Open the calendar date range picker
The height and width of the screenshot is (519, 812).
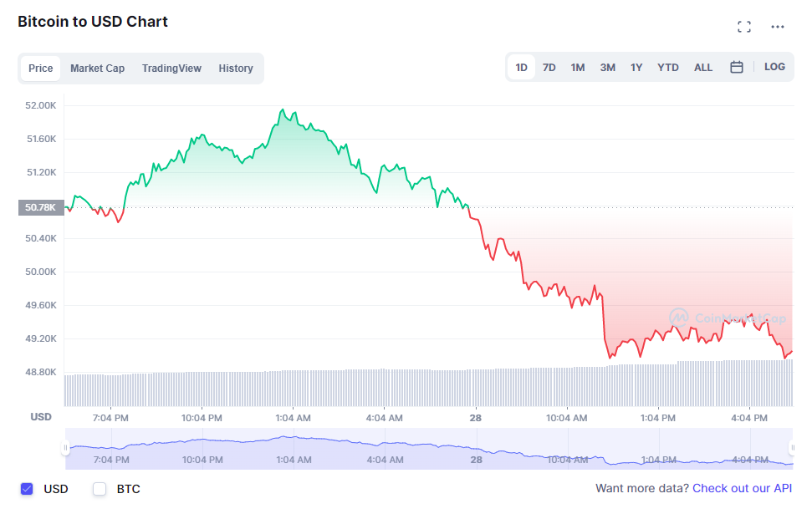tap(737, 67)
